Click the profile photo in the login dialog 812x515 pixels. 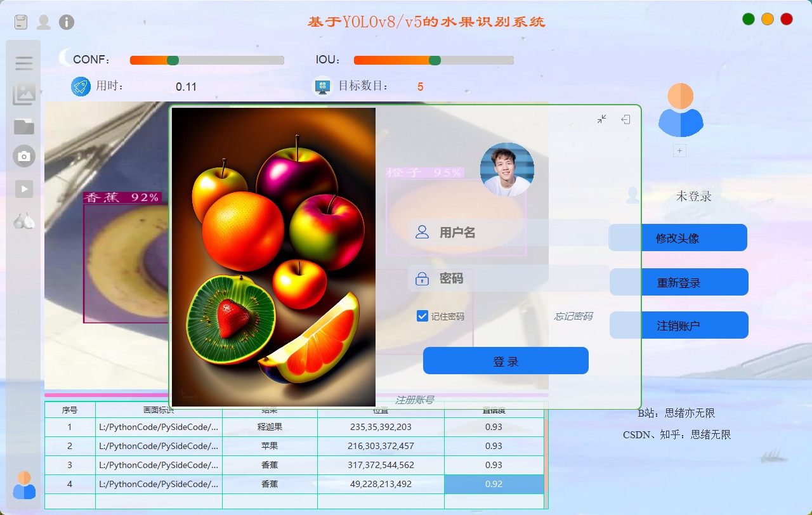(507, 169)
